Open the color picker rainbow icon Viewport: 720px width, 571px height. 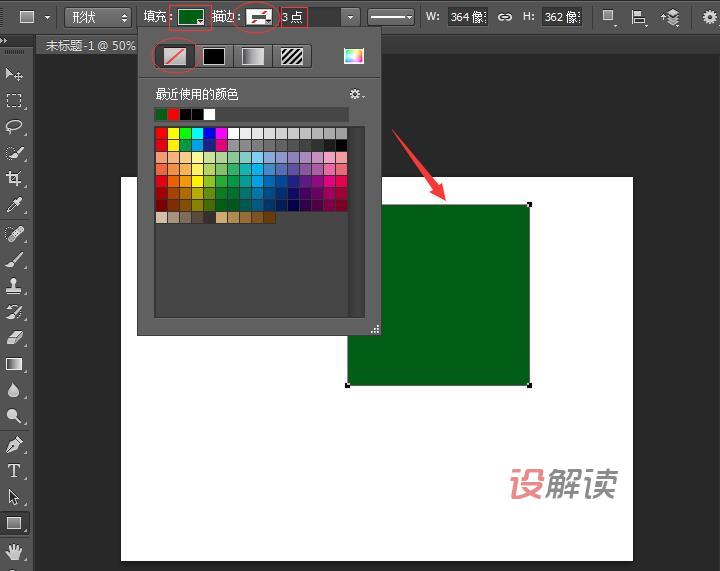[x=353, y=56]
